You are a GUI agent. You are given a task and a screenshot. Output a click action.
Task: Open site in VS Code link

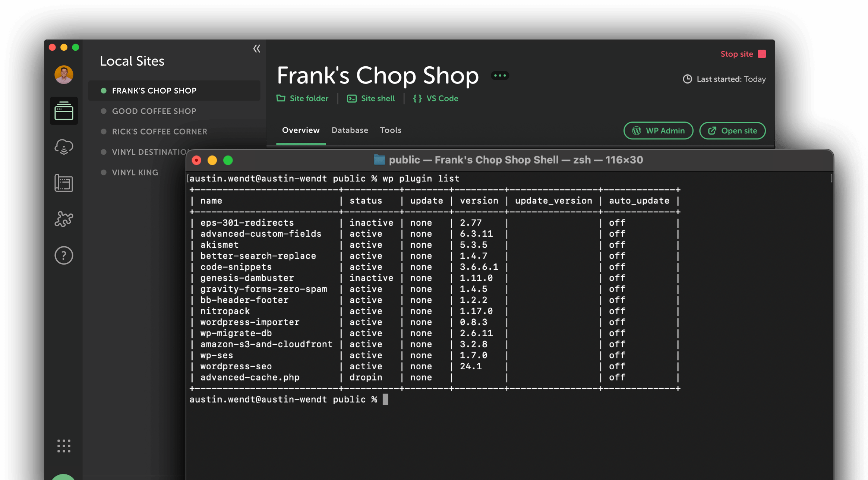tap(436, 98)
